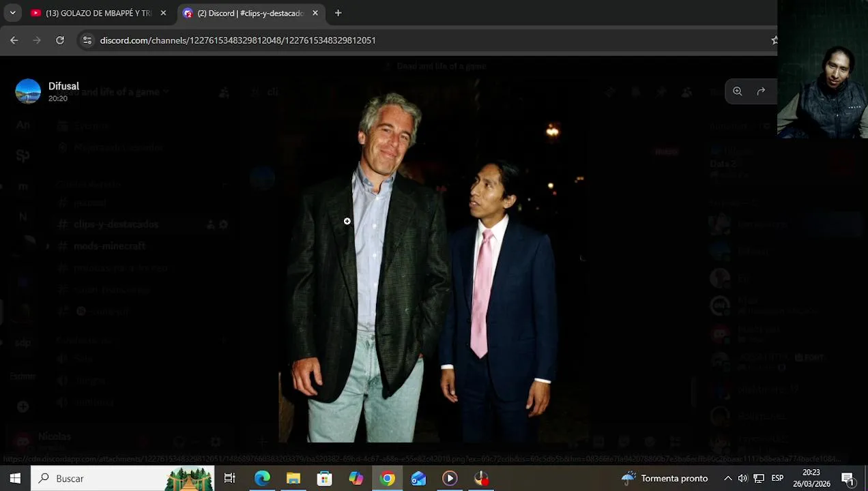The height and width of the screenshot is (491, 868).
Task: Reload the Discord page
Action: point(60,40)
